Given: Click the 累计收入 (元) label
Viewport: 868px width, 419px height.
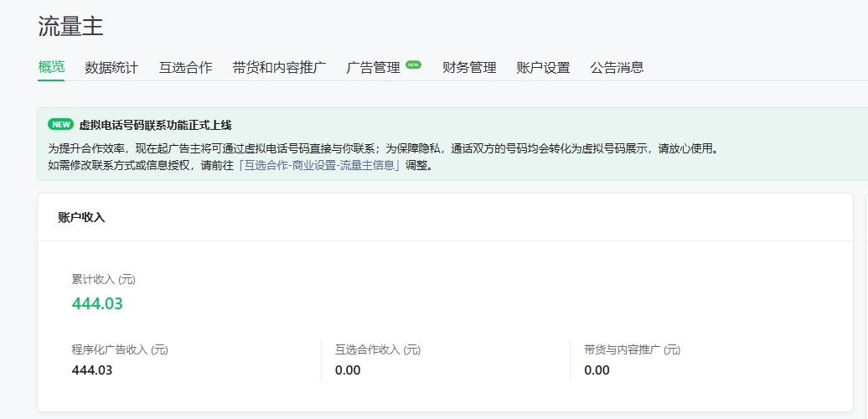Looking at the screenshot, I should [104, 279].
